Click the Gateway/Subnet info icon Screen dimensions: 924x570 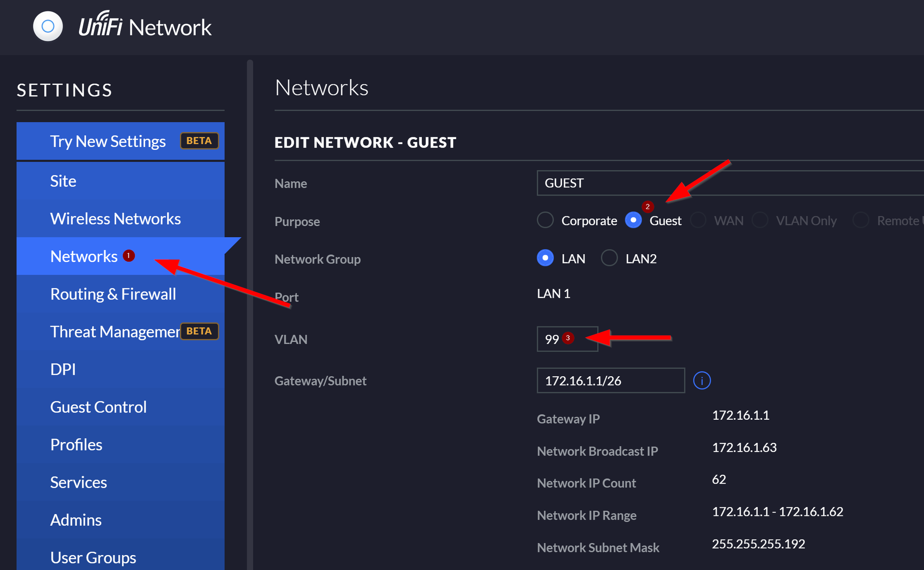[x=701, y=381]
